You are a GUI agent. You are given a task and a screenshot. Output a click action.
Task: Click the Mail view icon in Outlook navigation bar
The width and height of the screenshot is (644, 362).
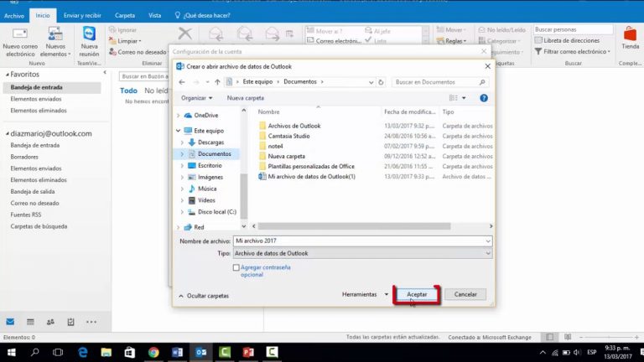pos(10,322)
